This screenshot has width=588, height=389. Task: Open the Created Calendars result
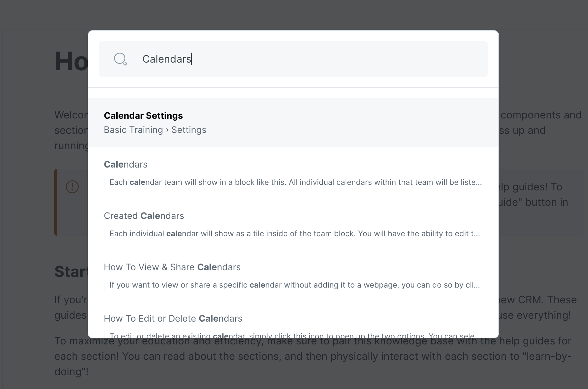(144, 216)
